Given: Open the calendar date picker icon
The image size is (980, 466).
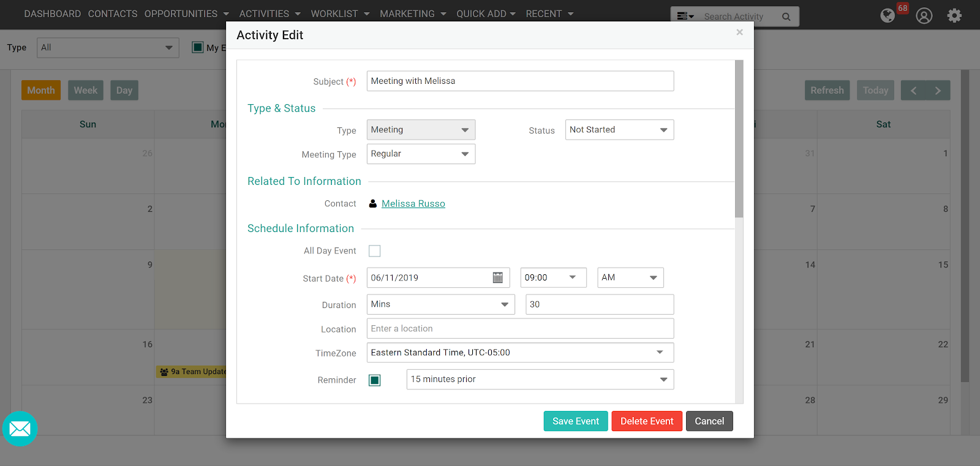Looking at the screenshot, I should [497, 278].
